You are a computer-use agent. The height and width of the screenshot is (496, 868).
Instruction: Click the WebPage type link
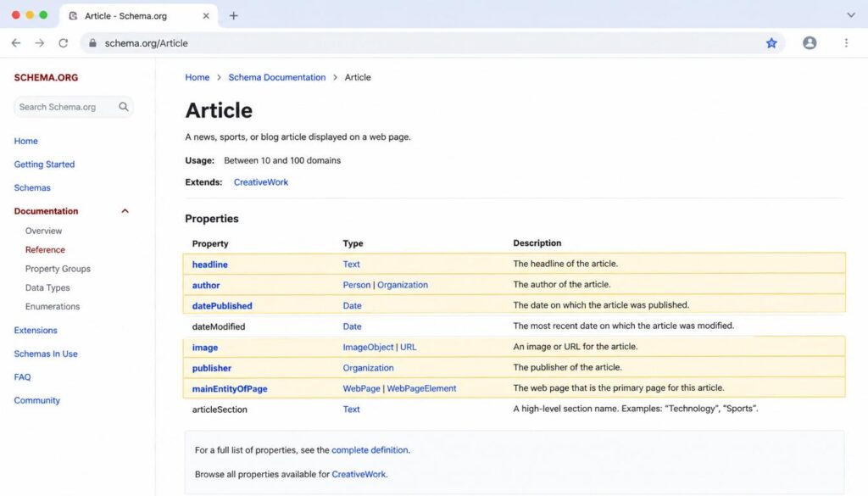point(361,388)
